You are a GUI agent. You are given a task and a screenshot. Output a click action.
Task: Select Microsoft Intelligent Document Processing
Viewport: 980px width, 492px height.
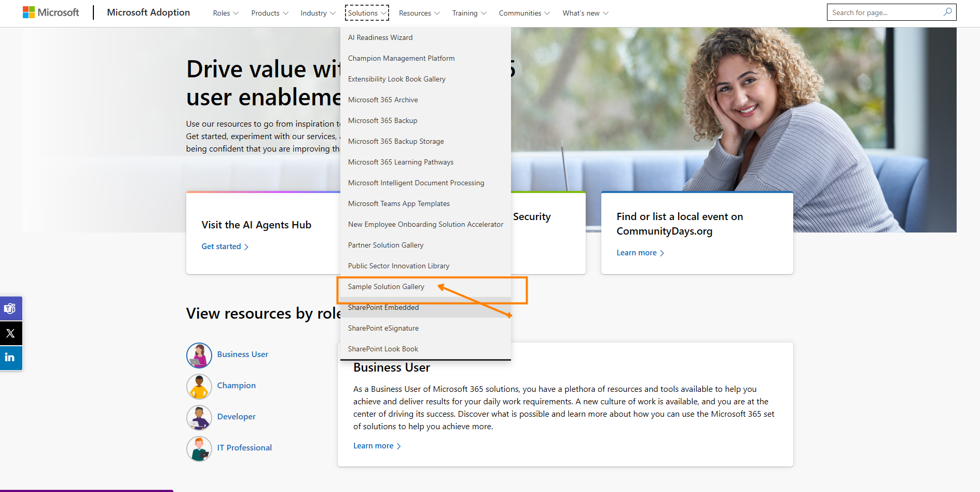[x=425, y=183]
